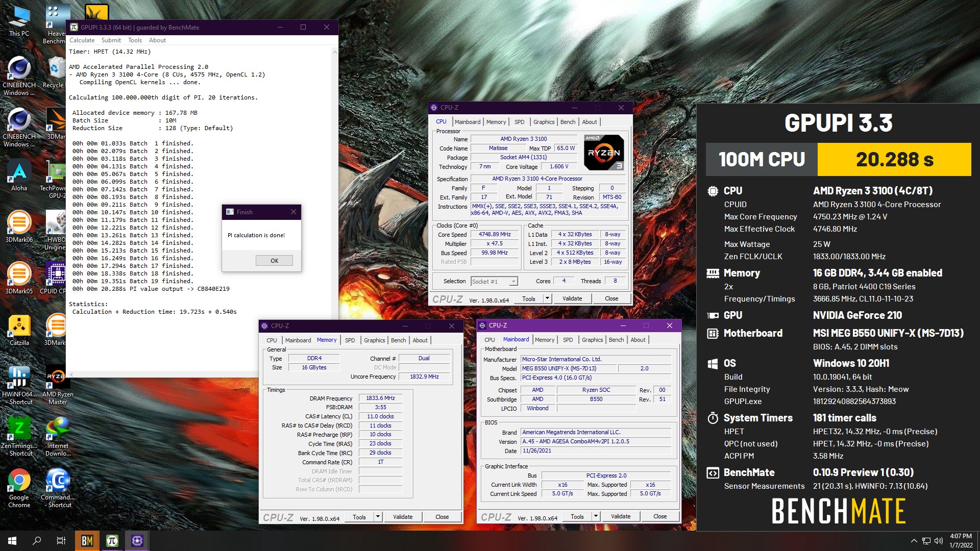Click Validate in Mainboard CPU-Z window
This screenshot has height=551, width=980.
pyautogui.click(x=621, y=516)
